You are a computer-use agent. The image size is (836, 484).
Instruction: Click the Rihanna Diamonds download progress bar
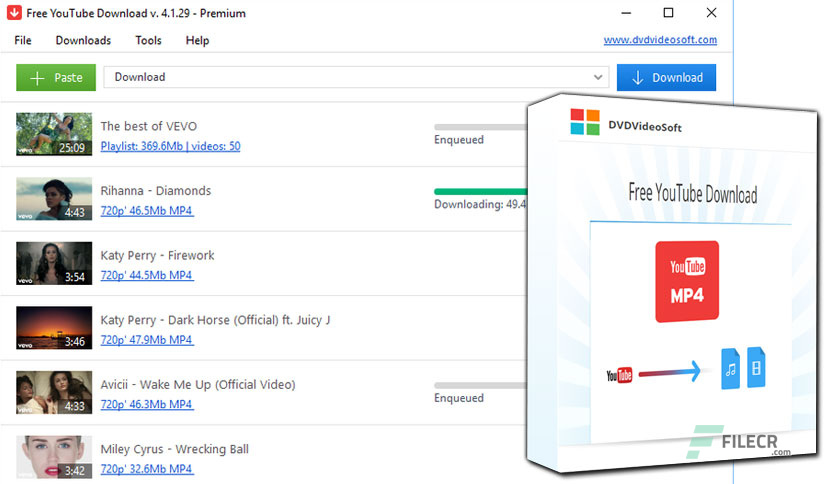tap(480, 191)
